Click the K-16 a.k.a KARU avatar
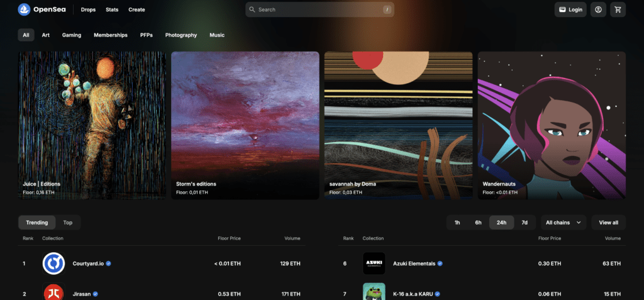Viewport: 644px width, 300px height. (374, 292)
